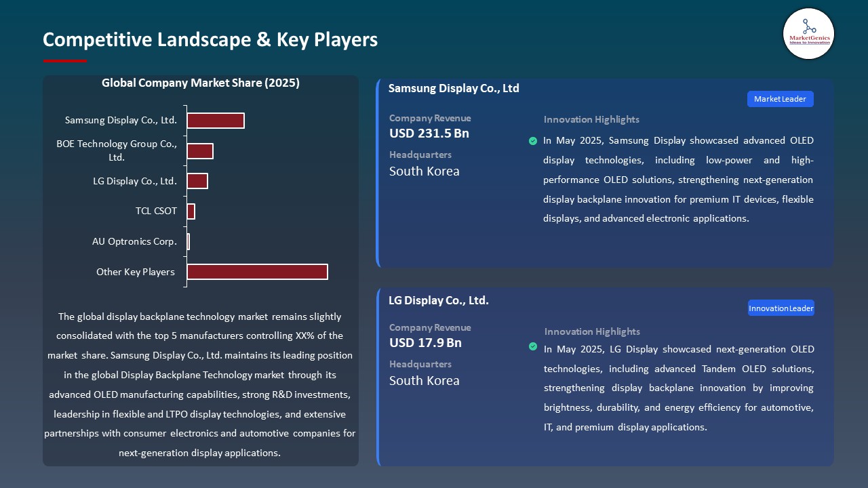Click the green checkmark beside LG innovation highlights
868x488 pixels.
click(x=533, y=346)
